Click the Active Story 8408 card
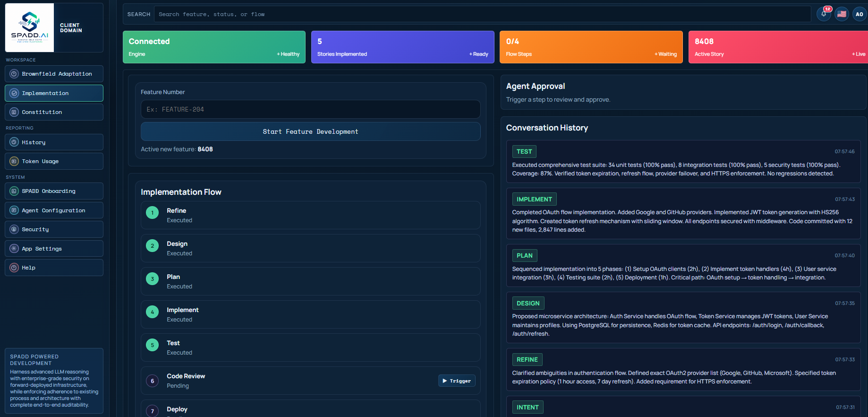868x417 pixels. coord(778,47)
